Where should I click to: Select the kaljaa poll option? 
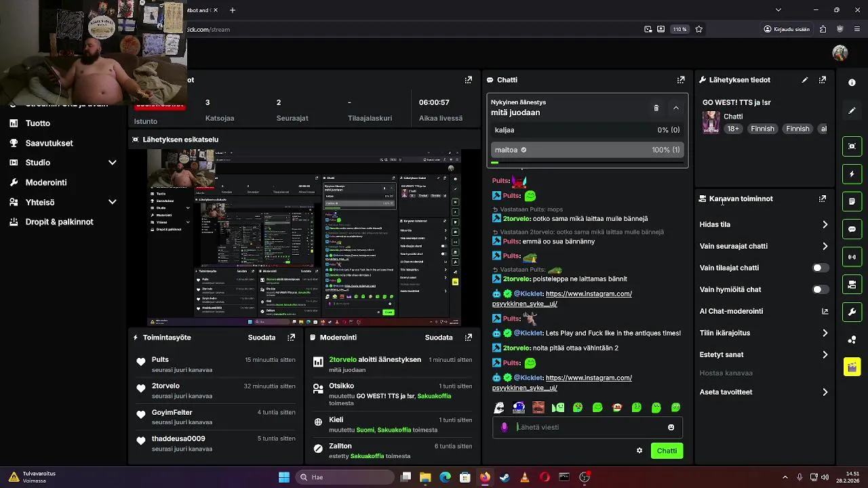pos(587,130)
